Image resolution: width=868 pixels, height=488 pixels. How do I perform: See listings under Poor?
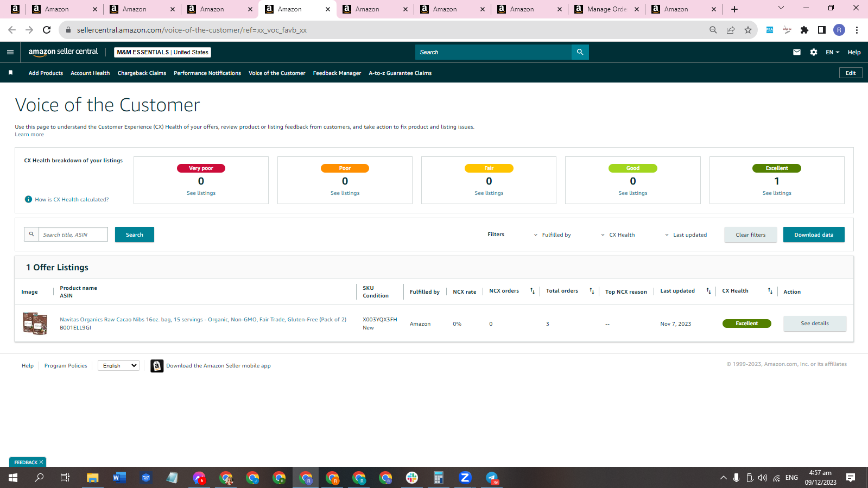[x=345, y=193]
